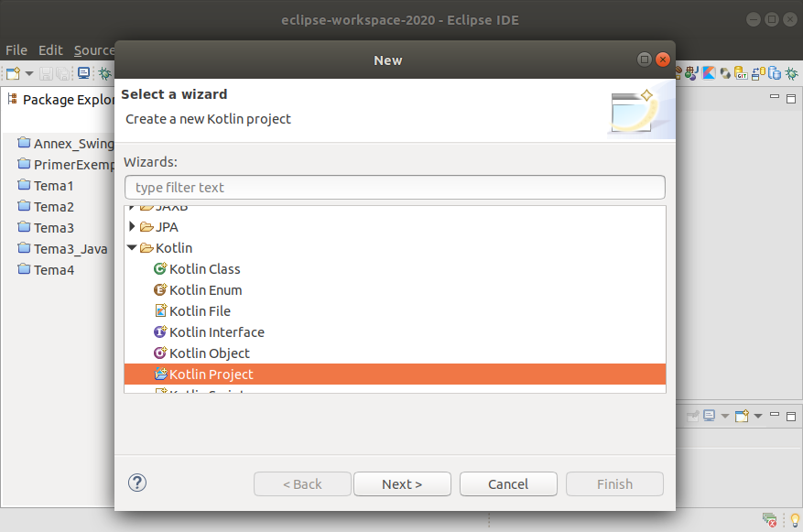Click the Debug bug icon in left toolbar
Screen dimensions: 803x532
click(105, 74)
